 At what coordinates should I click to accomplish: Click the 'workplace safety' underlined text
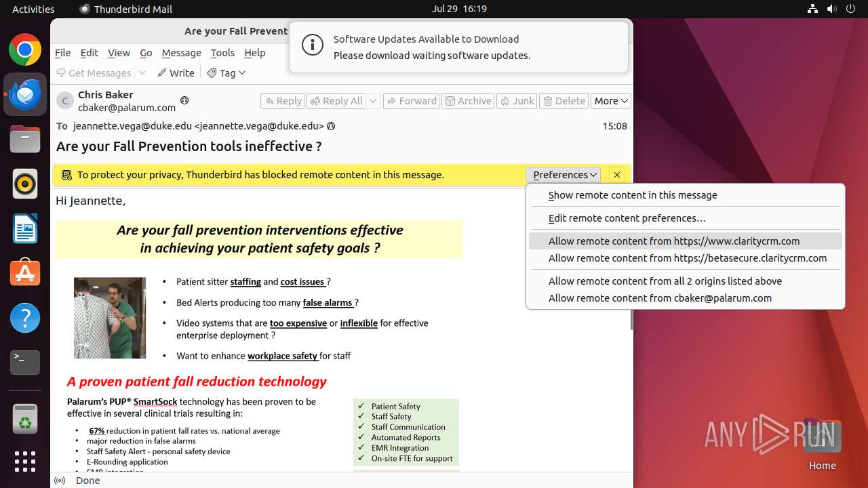[x=283, y=356]
